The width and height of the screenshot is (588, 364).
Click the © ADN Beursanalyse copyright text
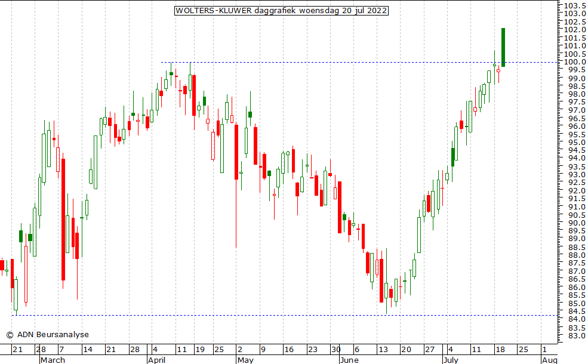(x=48, y=334)
